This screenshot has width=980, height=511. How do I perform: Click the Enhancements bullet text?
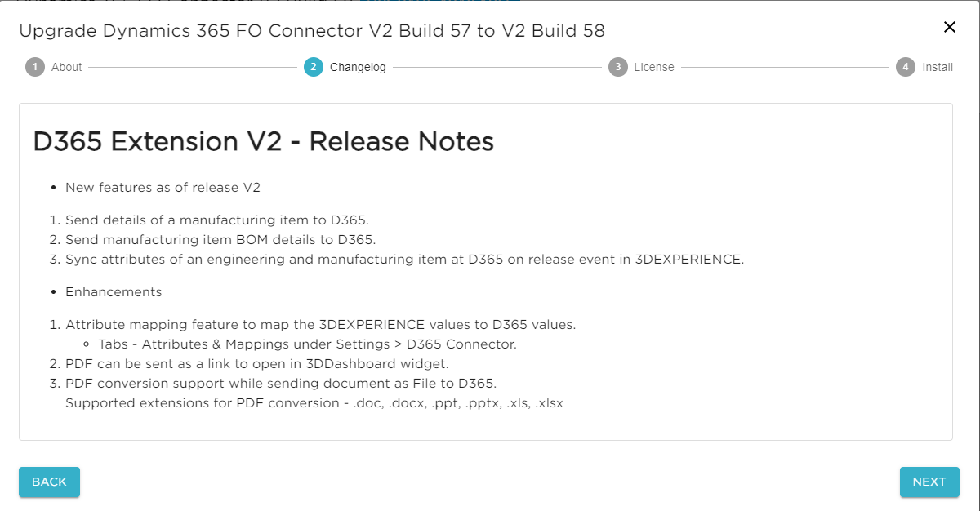[x=114, y=292]
